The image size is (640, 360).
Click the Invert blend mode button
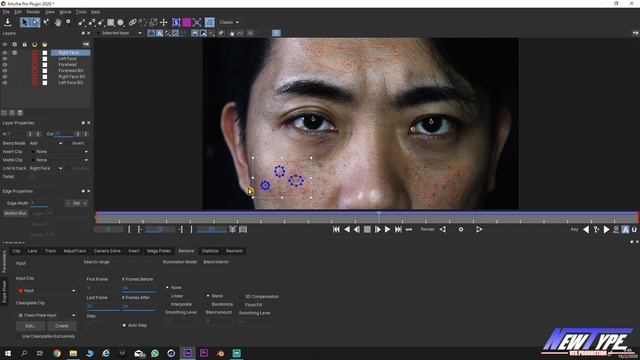click(78, 143)
